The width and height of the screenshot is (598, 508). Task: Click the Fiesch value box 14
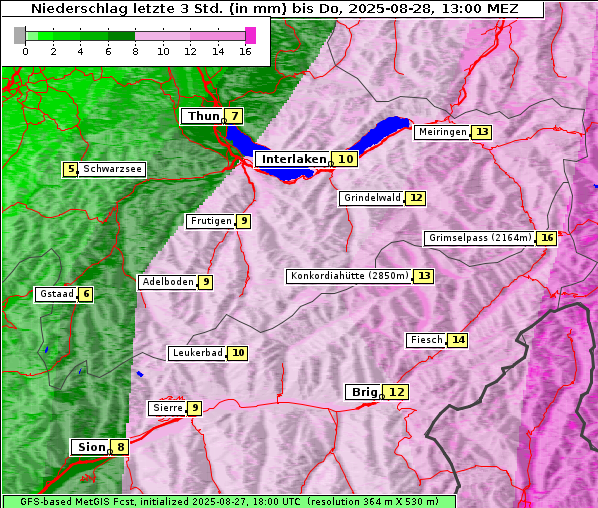click(458, 340)
